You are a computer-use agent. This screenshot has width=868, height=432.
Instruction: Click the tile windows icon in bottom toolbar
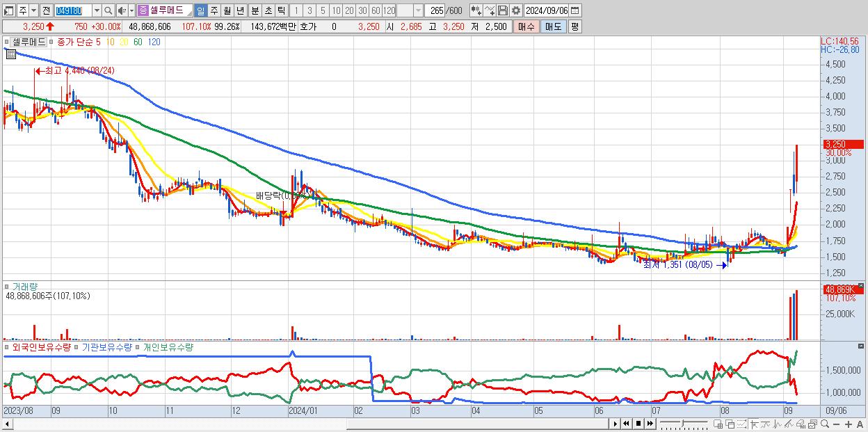pos(718,424)
